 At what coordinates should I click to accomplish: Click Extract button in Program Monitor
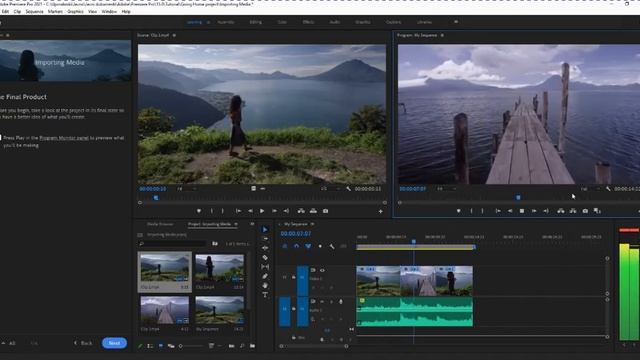(573, 211)
